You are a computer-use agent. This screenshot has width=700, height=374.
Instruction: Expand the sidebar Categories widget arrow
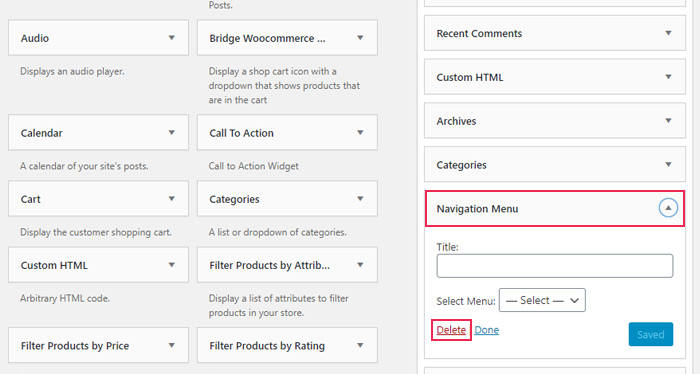pyautogui.click(x=668, y=164)
